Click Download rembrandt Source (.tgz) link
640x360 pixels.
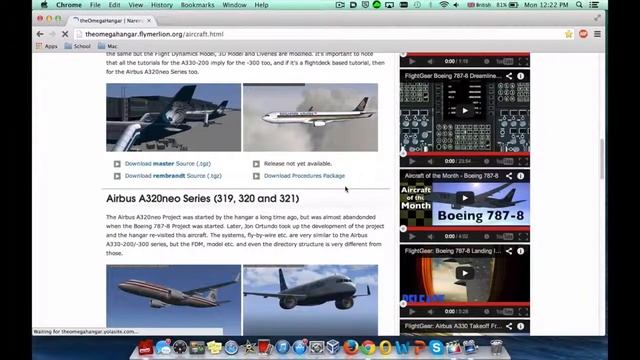click(x=173, y=176)
